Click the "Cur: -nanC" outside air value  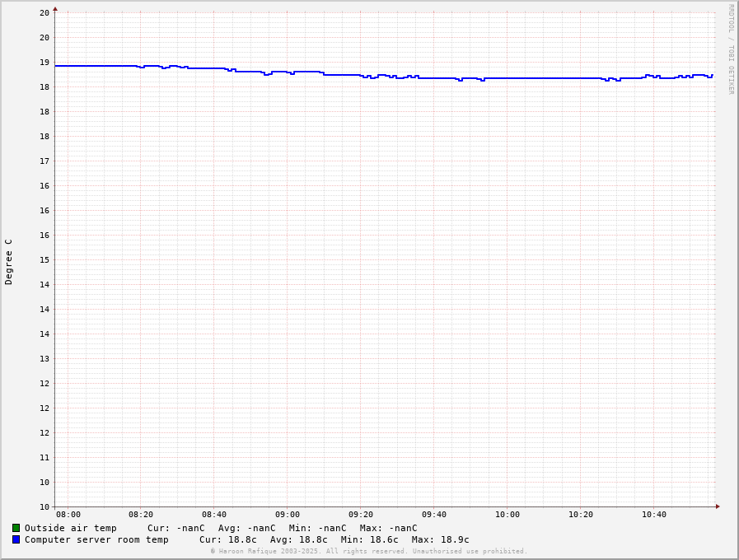[x=176, y=528]
